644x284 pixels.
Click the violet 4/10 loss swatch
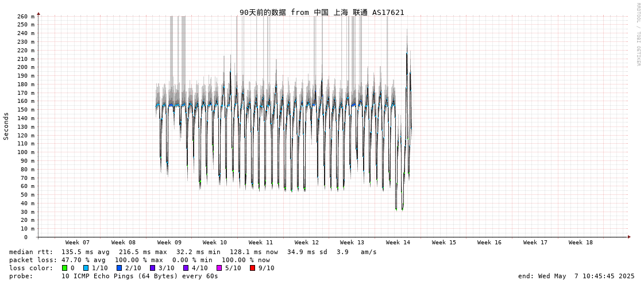point(186,268)
